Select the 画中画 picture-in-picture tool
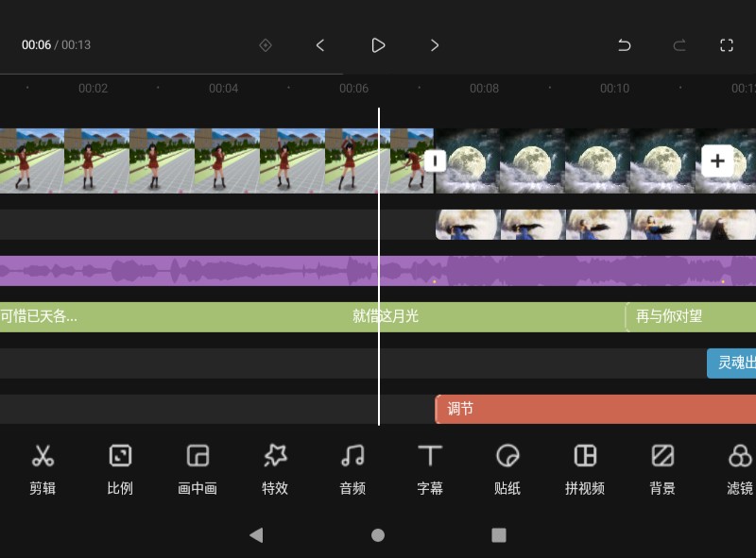 point(198,469)
